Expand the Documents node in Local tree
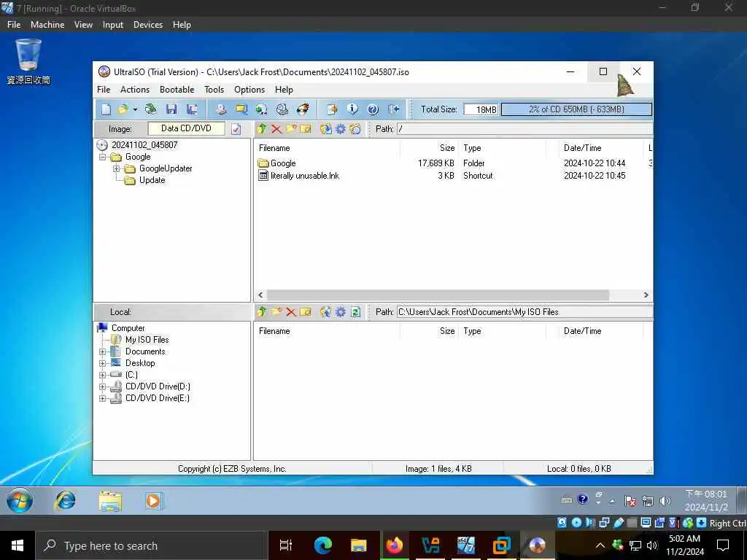 tap(102, 351)
